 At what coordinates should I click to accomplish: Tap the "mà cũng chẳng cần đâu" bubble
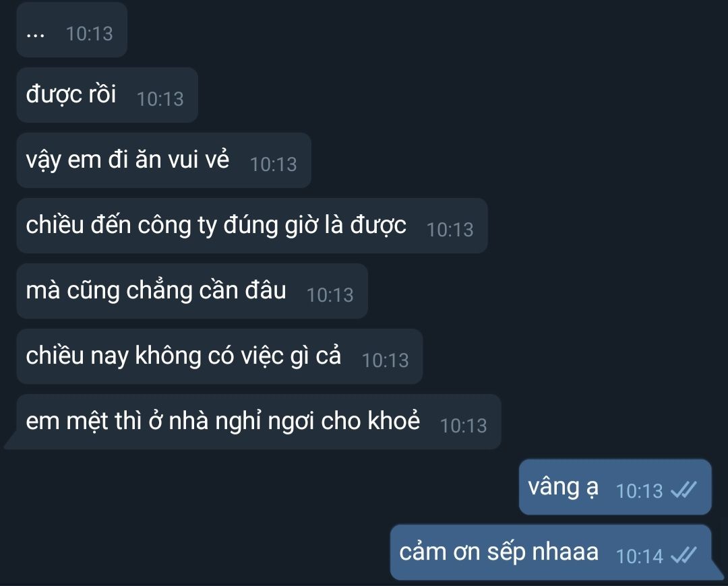click(192, 292)
